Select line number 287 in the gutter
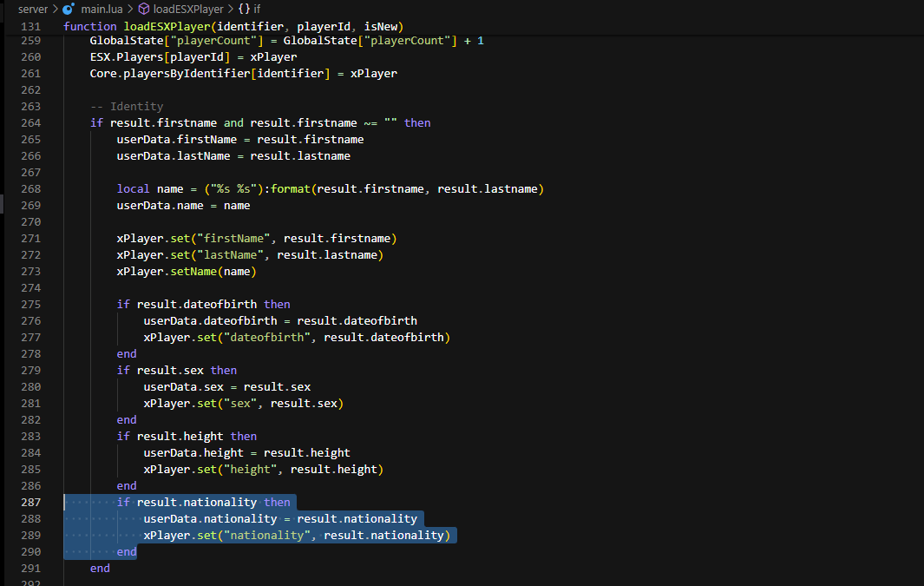 (x=30, y=503)
